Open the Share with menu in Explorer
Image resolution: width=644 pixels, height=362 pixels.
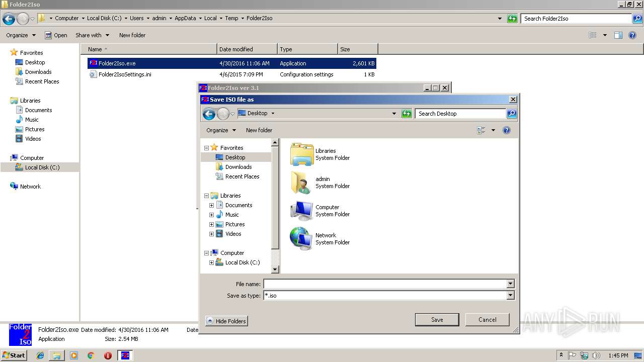pyautogui.click(x=92, y=35)
